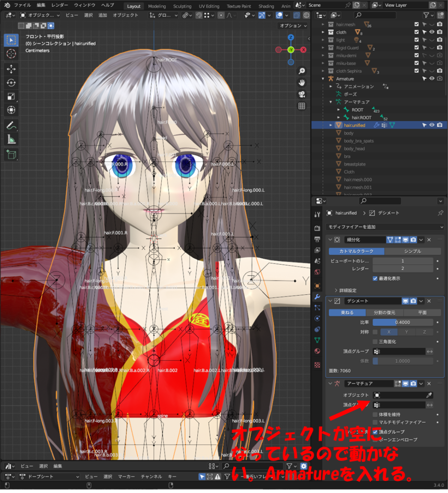The height and width of the screenshot is (493, 448).
Task: Open the ファイル menu
Action: 22,5
